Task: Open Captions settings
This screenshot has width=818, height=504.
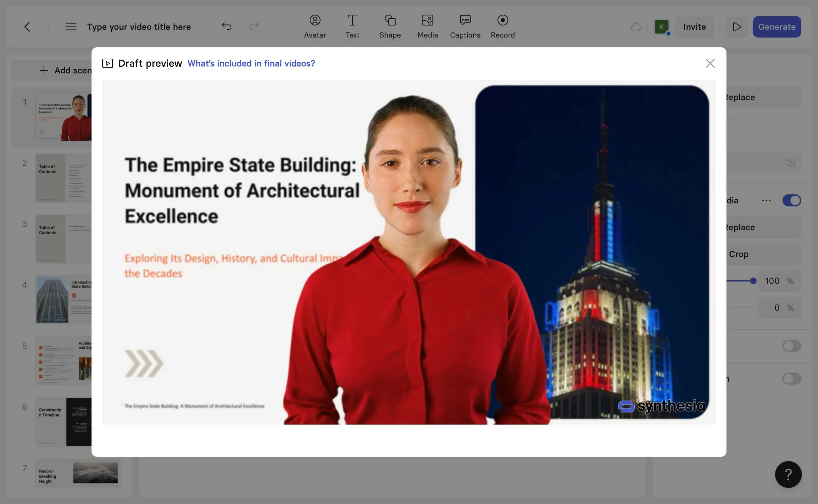Action: pos(465,26)
